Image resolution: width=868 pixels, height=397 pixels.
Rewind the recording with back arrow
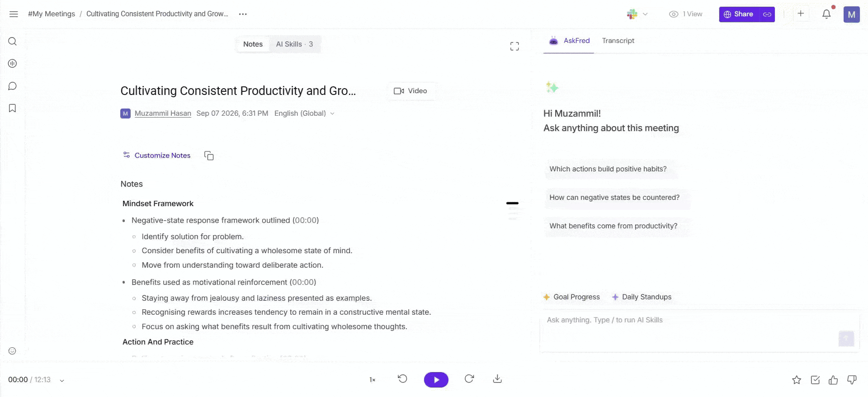402,378
